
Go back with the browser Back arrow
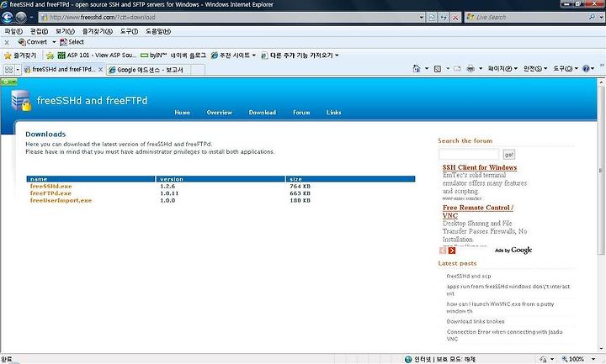coord(8,18)
